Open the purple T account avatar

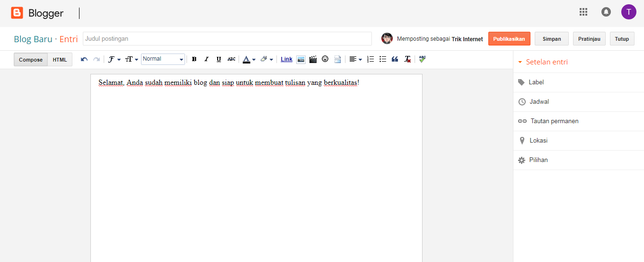tap(629, 12)
